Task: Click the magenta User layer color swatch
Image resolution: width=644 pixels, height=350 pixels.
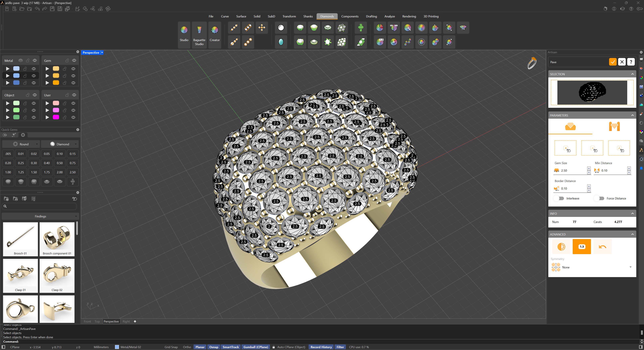Action: coord(56,117)
